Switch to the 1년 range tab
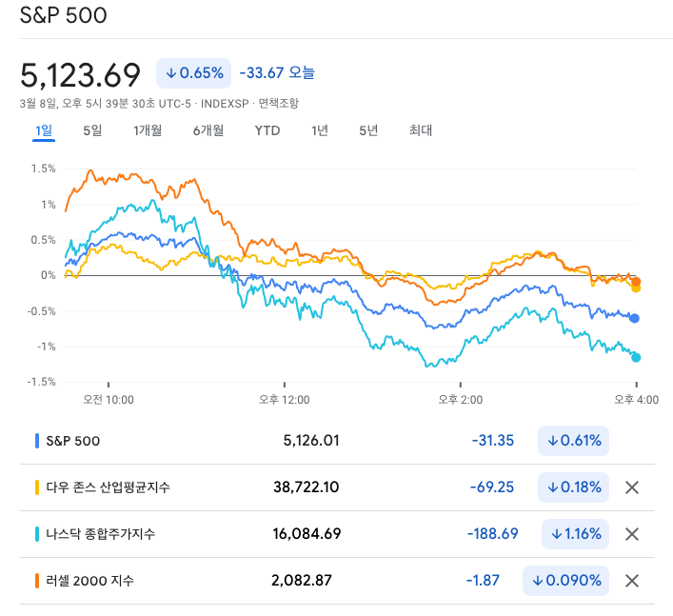Image resolution: width=673 pixels, height=616 pixels. [319, 130]
